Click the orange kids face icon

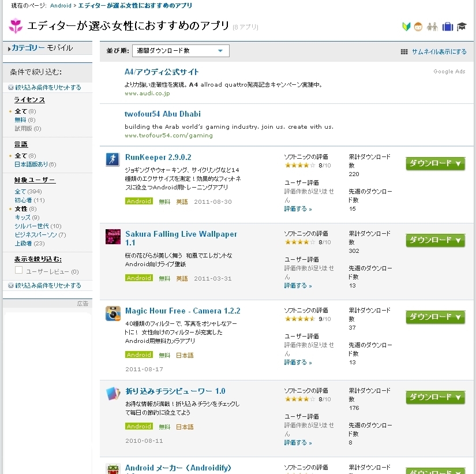(x=418, y=27)
